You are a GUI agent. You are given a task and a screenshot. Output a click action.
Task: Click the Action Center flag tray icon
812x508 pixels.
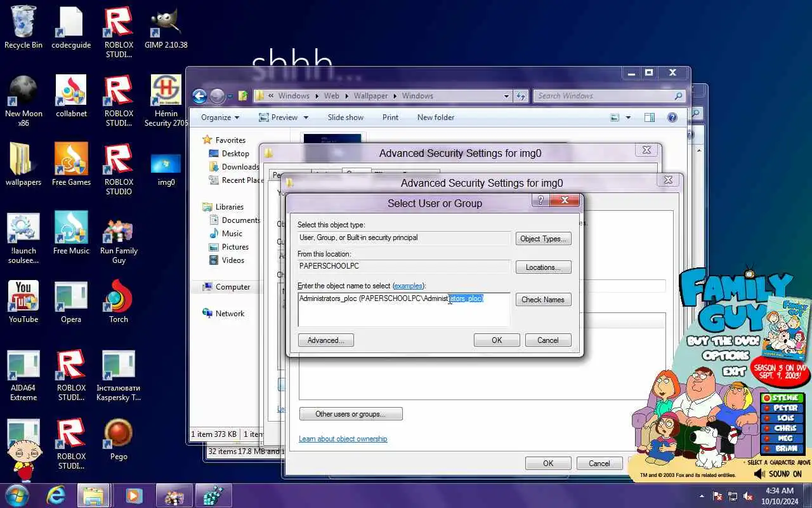pyautogui.click(x=717, y=496)
